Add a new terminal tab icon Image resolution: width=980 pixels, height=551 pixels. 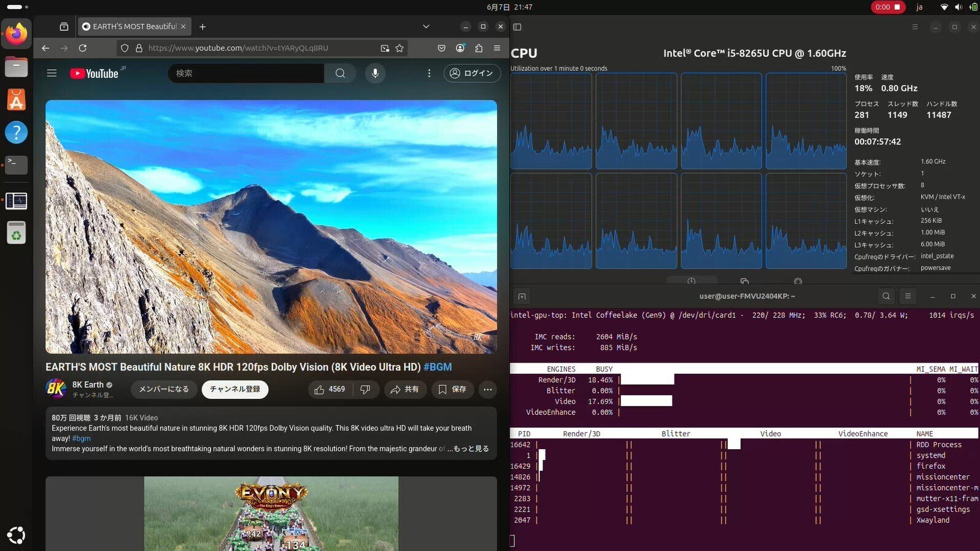click(x=522, y=296)
